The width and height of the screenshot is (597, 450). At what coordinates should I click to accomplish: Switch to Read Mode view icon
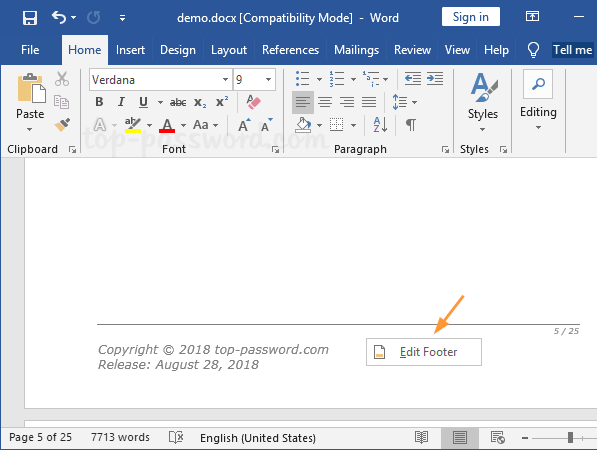tap(421, 437)
